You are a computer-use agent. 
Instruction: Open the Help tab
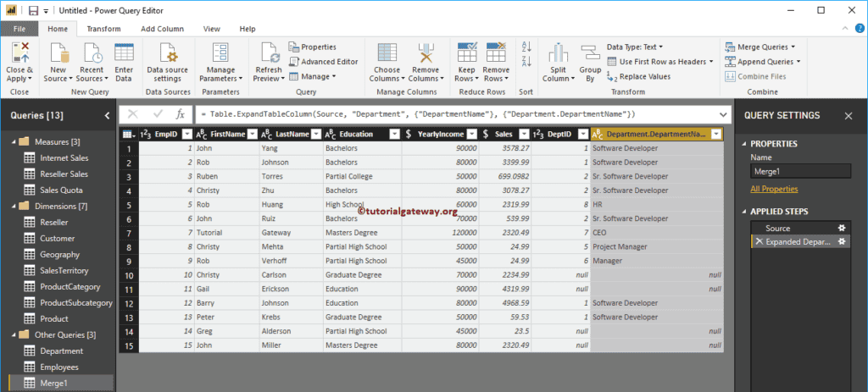point(248,29)
